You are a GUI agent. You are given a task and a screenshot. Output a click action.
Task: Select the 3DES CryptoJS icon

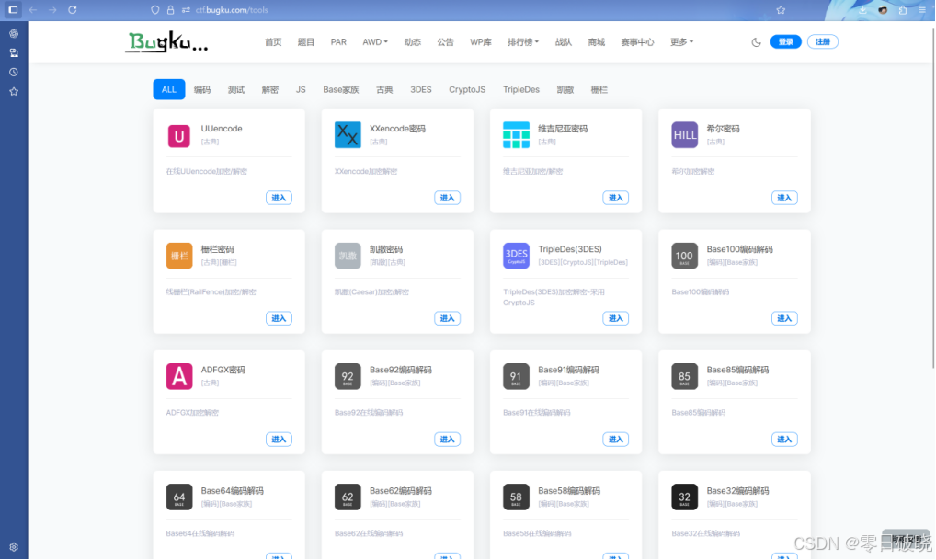517,257
